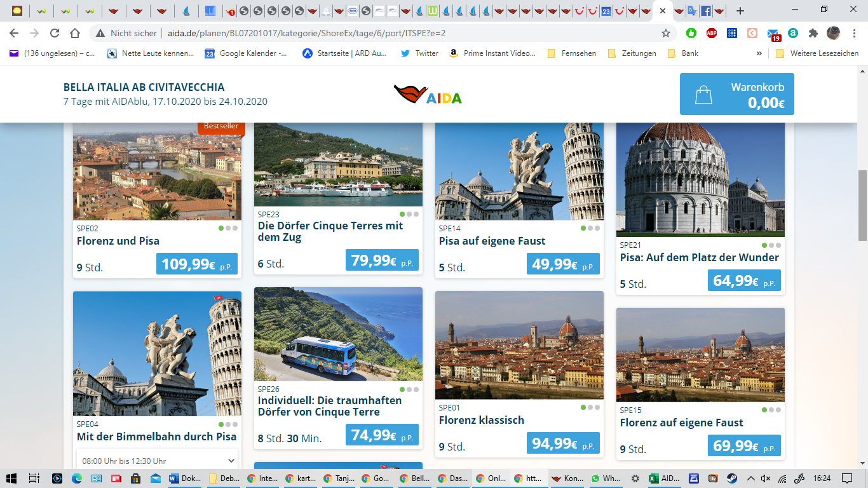868x488 pixels.
Task: Open a new browser tab
Action: click(x=740, y=11)
